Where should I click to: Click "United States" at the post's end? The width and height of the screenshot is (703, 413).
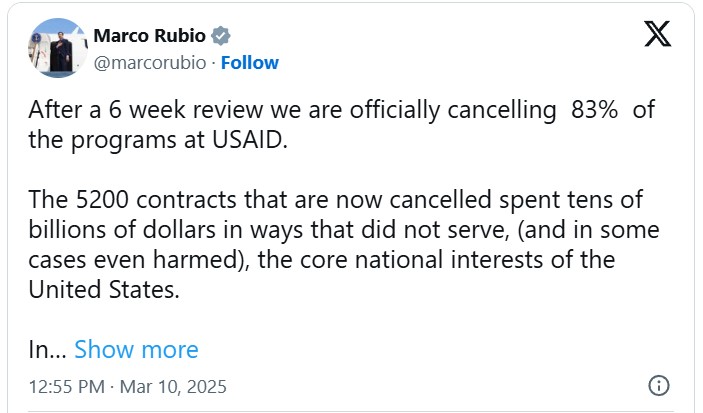(x=107, y=291)
